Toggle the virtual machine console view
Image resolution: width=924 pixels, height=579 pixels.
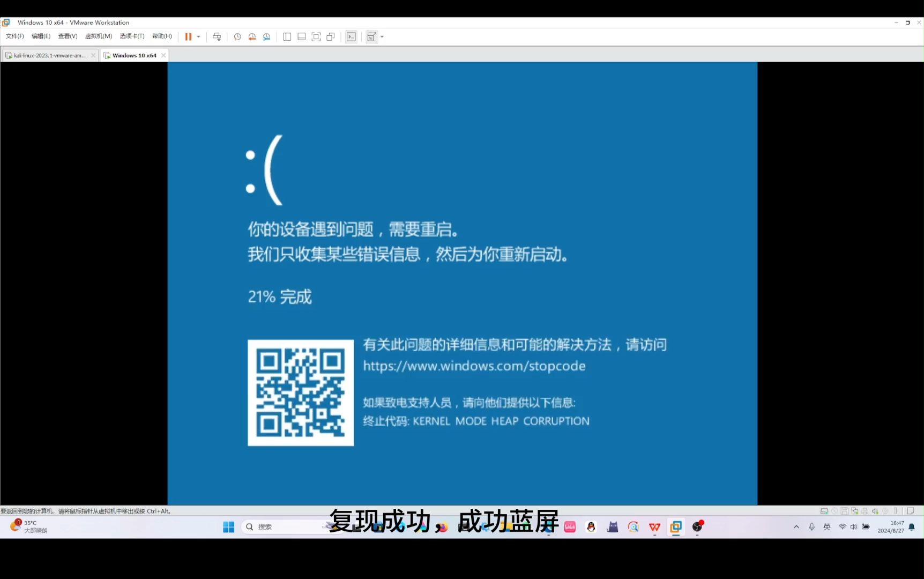tap(351, 36)
